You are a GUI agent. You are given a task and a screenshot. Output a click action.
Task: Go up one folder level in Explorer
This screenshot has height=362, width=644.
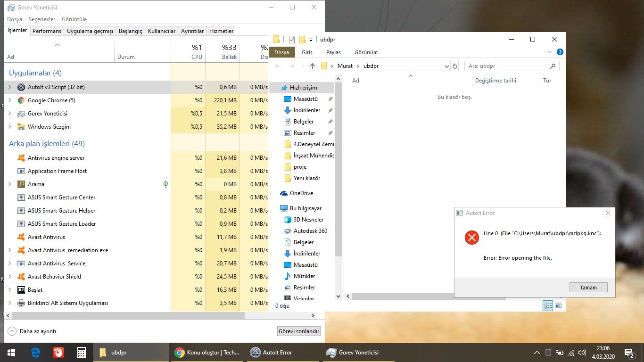tap(312, 66)
